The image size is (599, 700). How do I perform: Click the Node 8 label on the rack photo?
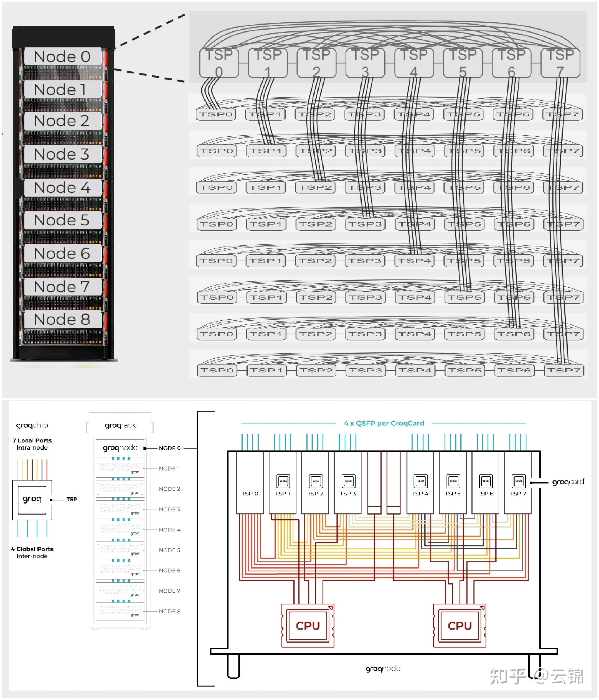(63, 319)
